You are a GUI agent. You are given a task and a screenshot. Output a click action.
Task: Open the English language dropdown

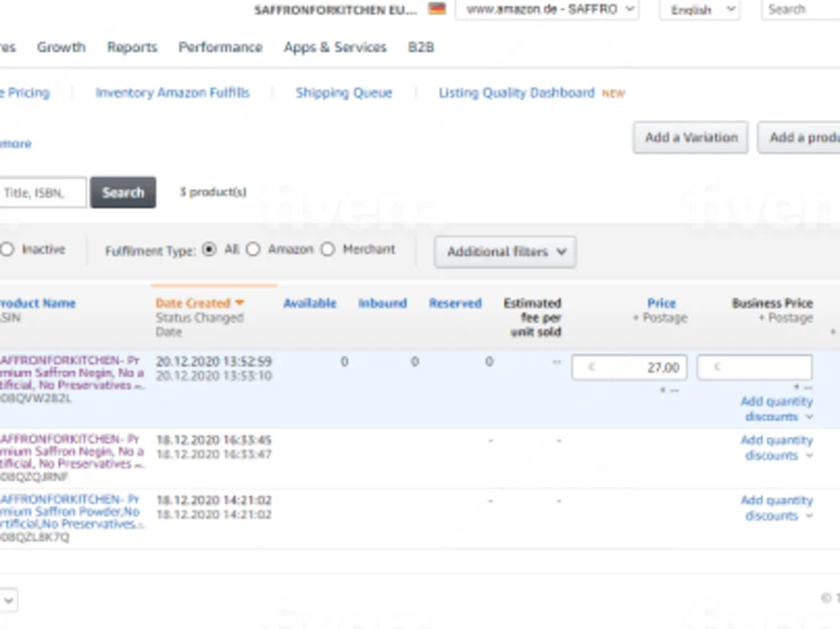(x=699, y=9)
